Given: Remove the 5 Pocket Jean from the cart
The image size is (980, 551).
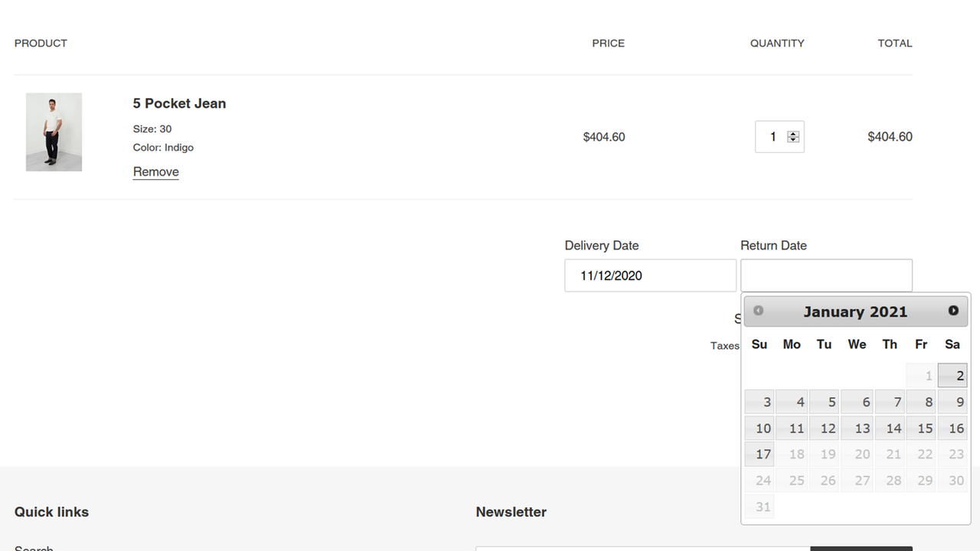Looking at the screenshot, I should pyautogui.click(x=155, y=171).
